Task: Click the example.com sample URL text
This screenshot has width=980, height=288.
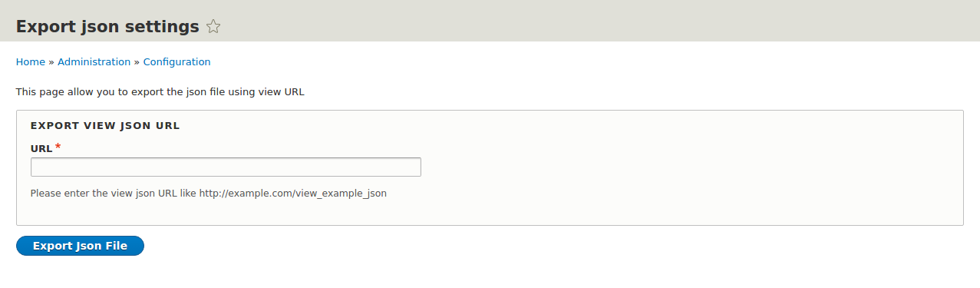Action: [293, 194]
